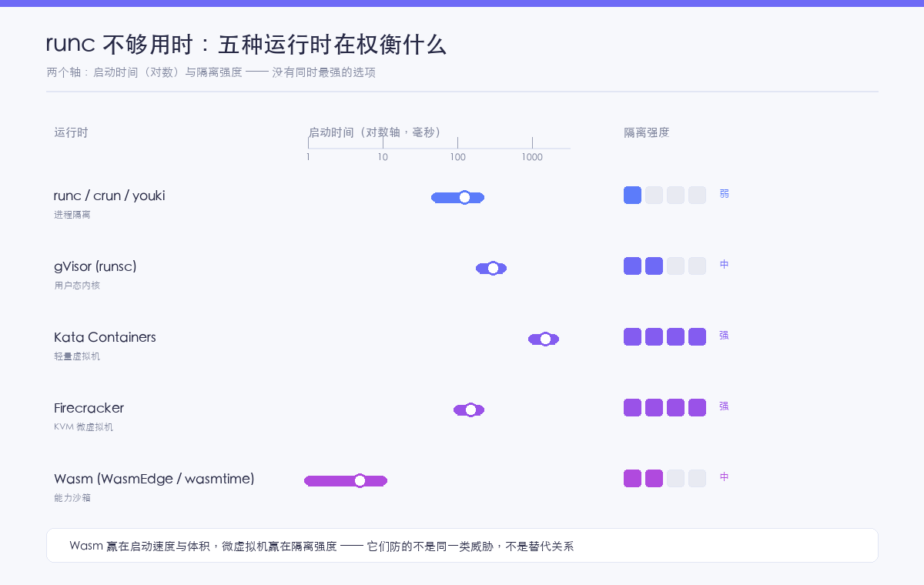Click the second filled isolation square for gVisor
The height and width of the screenshot is (585, 924).
click(x=654, y=266)
